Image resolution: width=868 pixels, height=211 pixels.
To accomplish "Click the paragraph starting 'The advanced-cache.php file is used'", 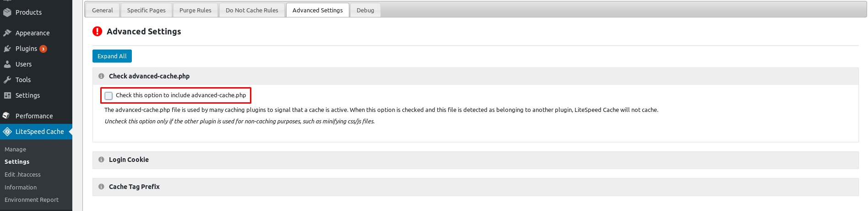I will tap(381, 110).
